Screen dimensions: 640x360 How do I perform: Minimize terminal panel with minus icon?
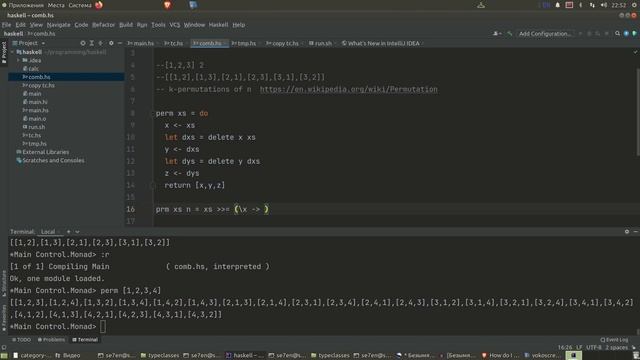coord(636,231)
